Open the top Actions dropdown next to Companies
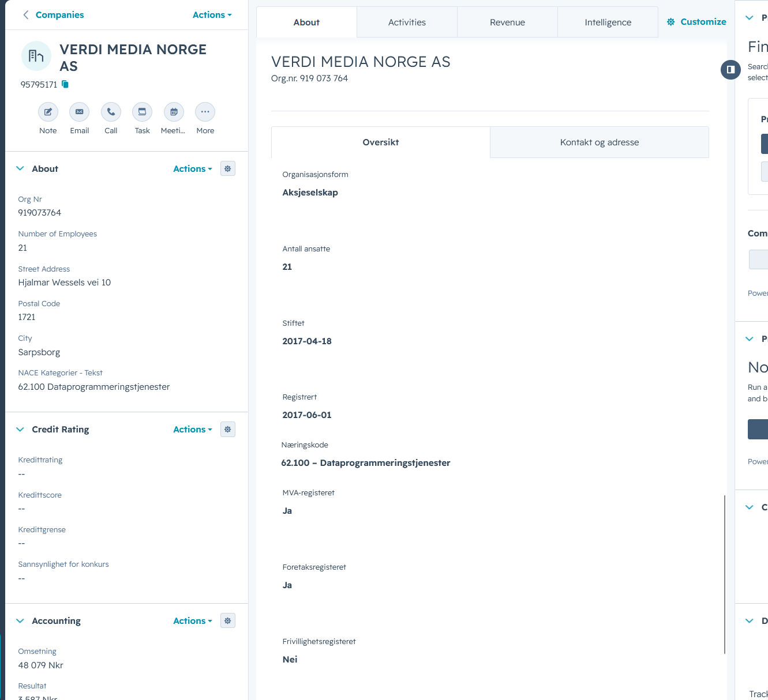Viewport: 768px width, 700px height. tap(212, 15)
